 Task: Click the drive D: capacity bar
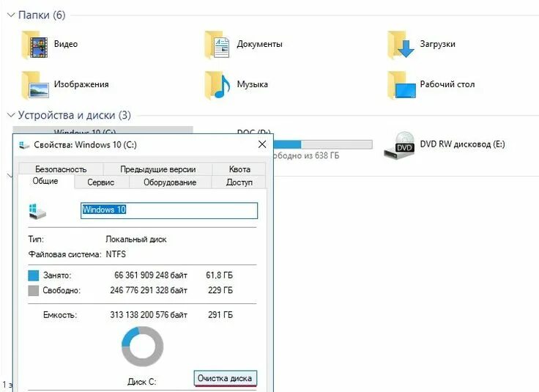(x=322, y=144)
